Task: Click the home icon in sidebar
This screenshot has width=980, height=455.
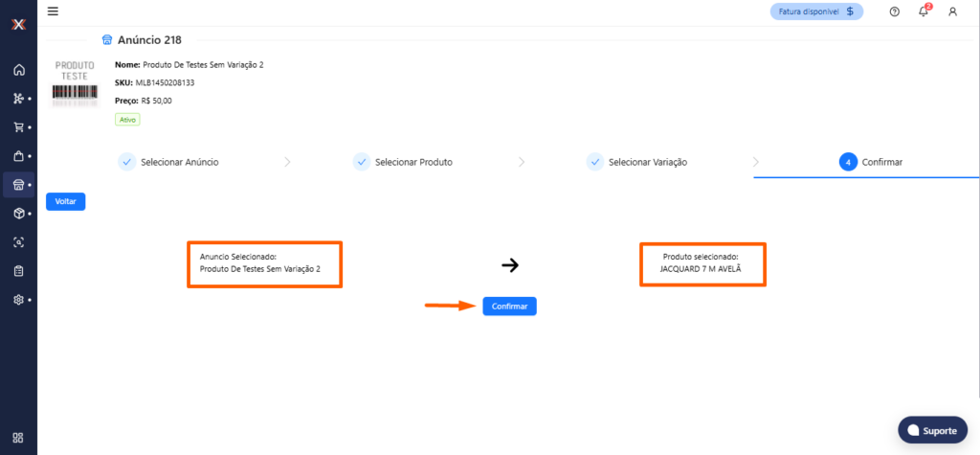Action: click(18, 70)
